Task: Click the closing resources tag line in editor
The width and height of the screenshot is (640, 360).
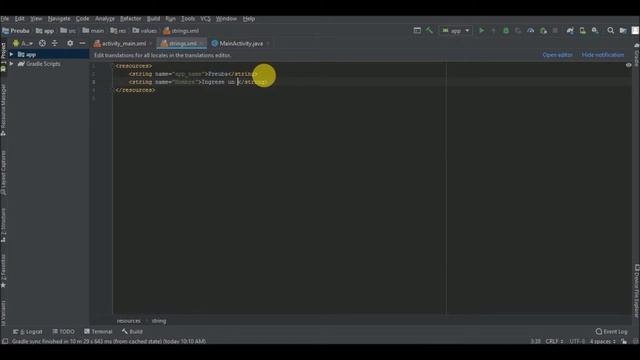Action: (x=135, y=90)
